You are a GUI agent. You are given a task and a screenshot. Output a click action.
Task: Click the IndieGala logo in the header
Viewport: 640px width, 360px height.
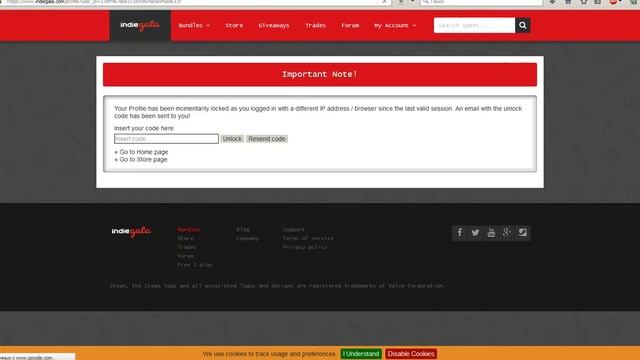(140, 25)
